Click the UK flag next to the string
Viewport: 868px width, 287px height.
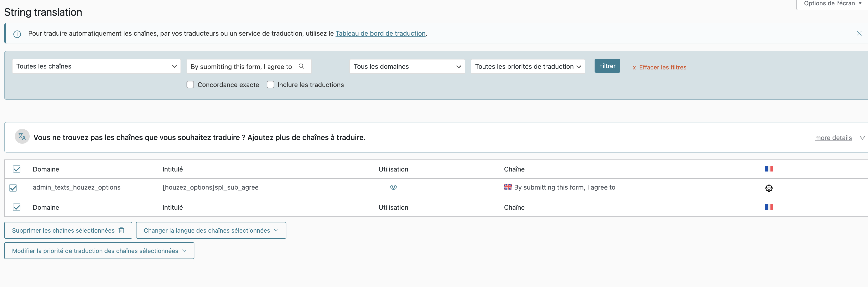click(508, 187)
